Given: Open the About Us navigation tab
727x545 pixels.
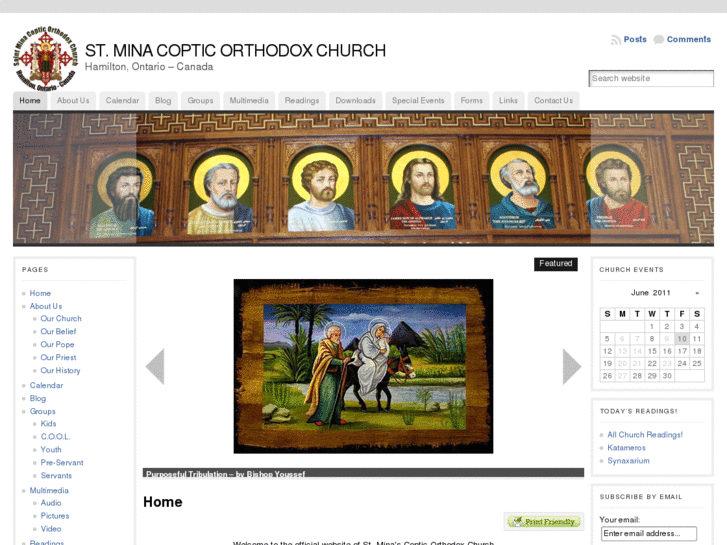Looking at the screenshot, I should pos(73,101).
